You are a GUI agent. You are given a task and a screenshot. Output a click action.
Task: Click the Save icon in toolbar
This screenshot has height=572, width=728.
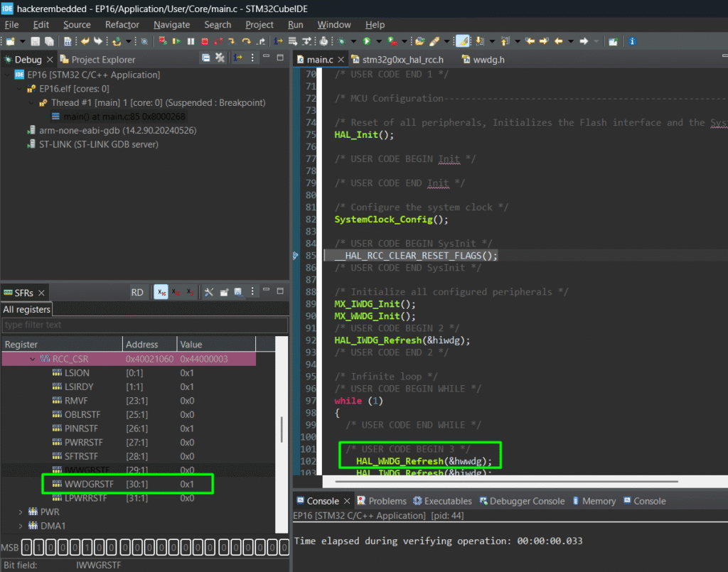tap(36, 42)
